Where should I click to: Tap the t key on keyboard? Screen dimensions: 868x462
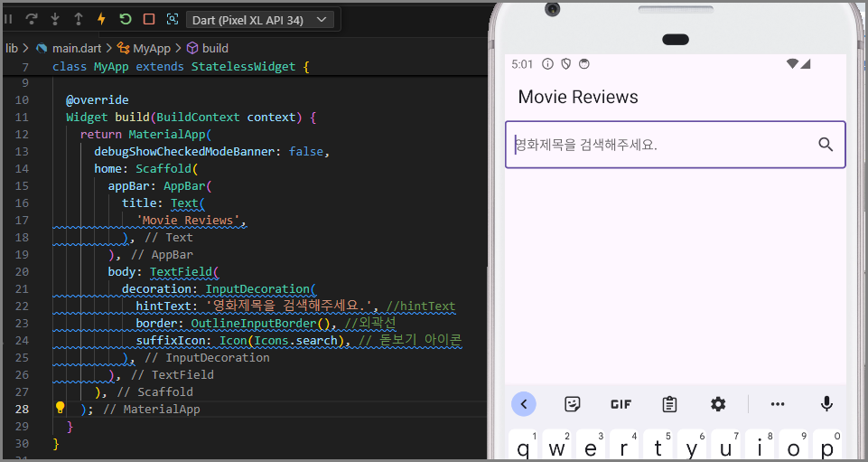658,445
